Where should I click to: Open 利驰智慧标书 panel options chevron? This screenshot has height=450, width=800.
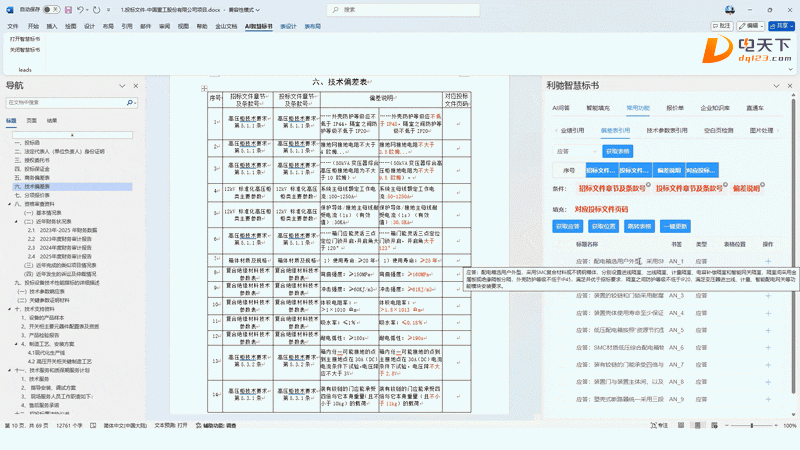point(776,86)
